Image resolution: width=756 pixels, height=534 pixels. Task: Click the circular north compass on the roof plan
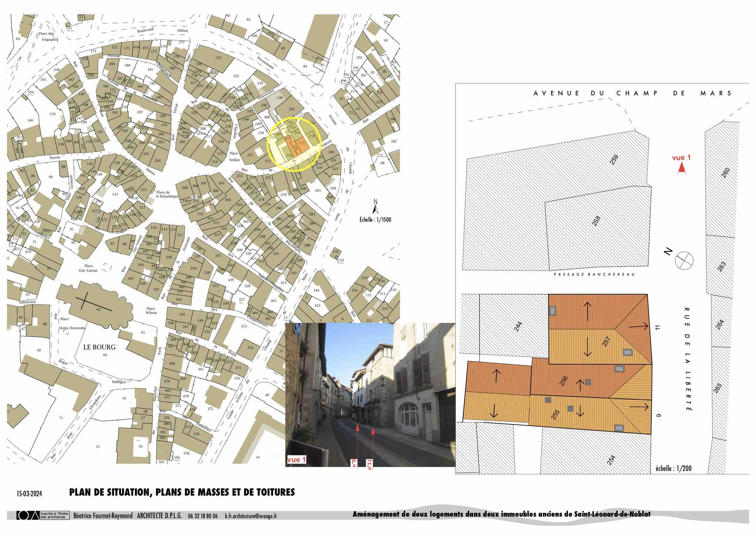684,260
